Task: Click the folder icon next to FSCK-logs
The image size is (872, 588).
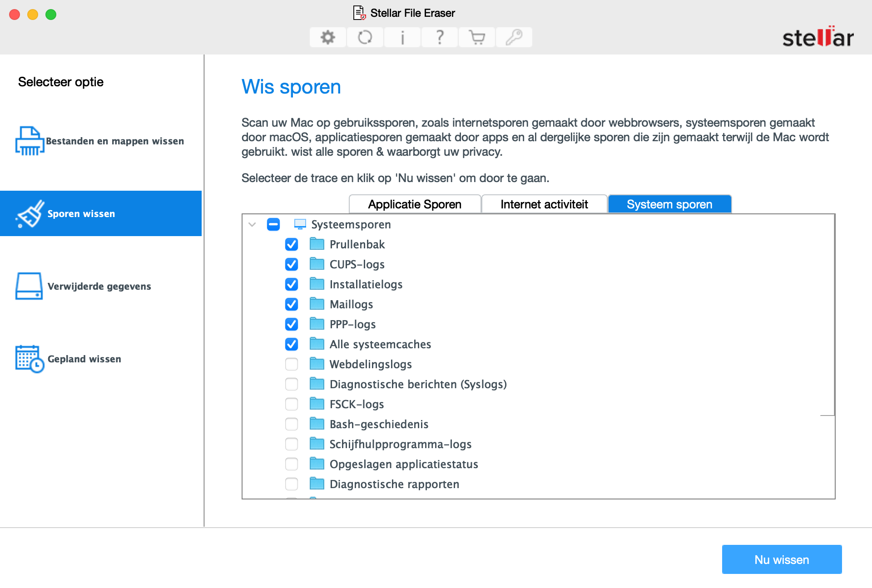Action: pos(317,404)
